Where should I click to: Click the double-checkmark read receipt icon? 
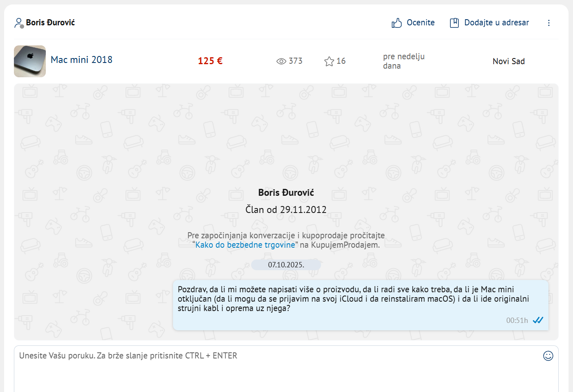(x=538, y=320)
